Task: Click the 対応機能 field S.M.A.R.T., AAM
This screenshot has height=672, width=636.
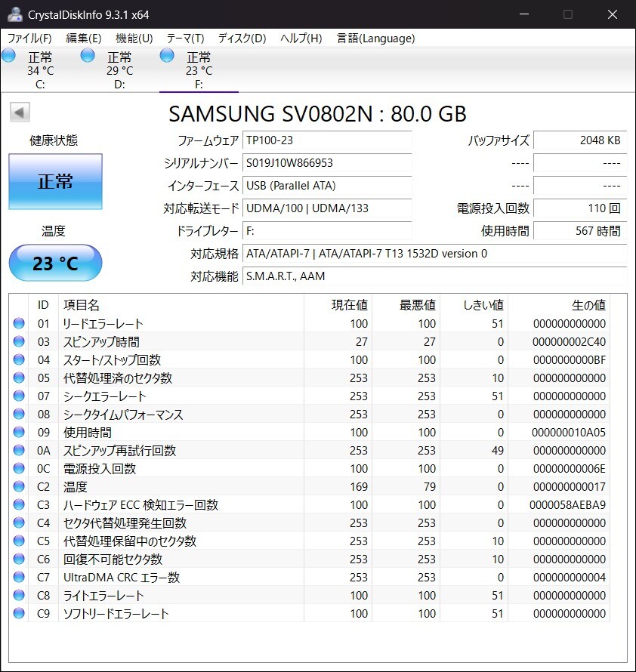Action: click(x=435, y=276)
